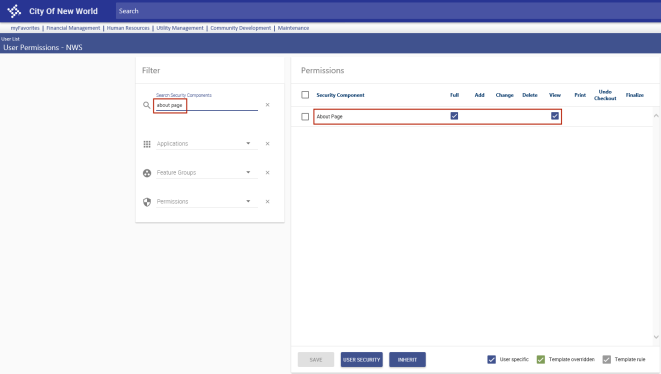Click the magnifier icon beside Search Security Components
This screenshot has height=374, width=661.
click(146, 105)
